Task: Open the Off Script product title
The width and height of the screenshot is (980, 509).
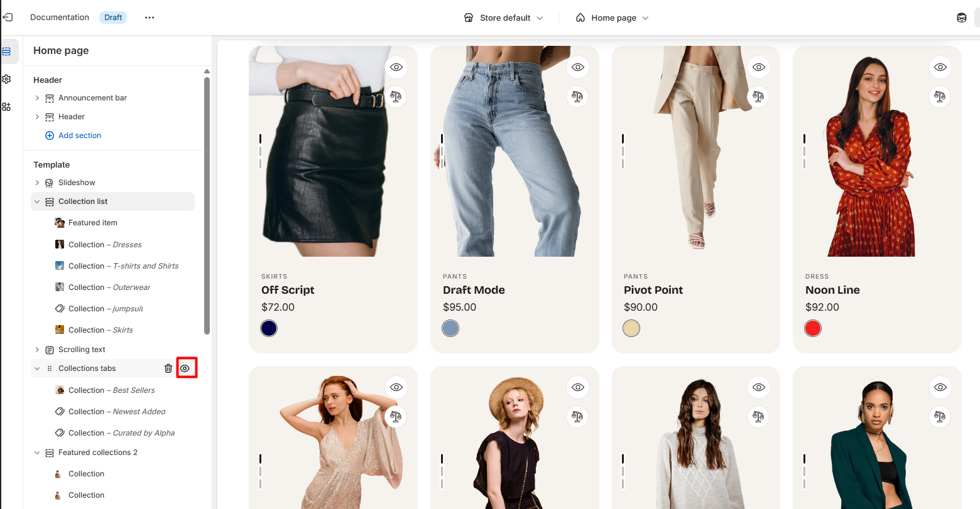Action: point(288,290)
